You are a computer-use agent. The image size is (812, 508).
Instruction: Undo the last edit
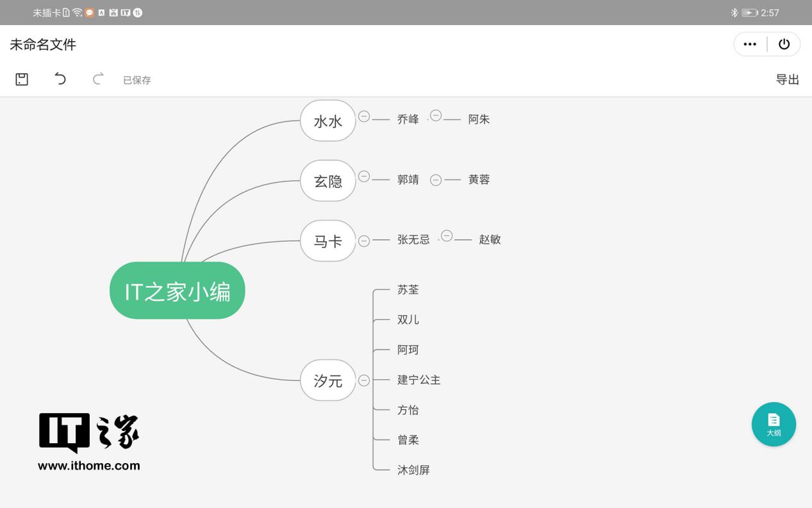coord(60,78)
